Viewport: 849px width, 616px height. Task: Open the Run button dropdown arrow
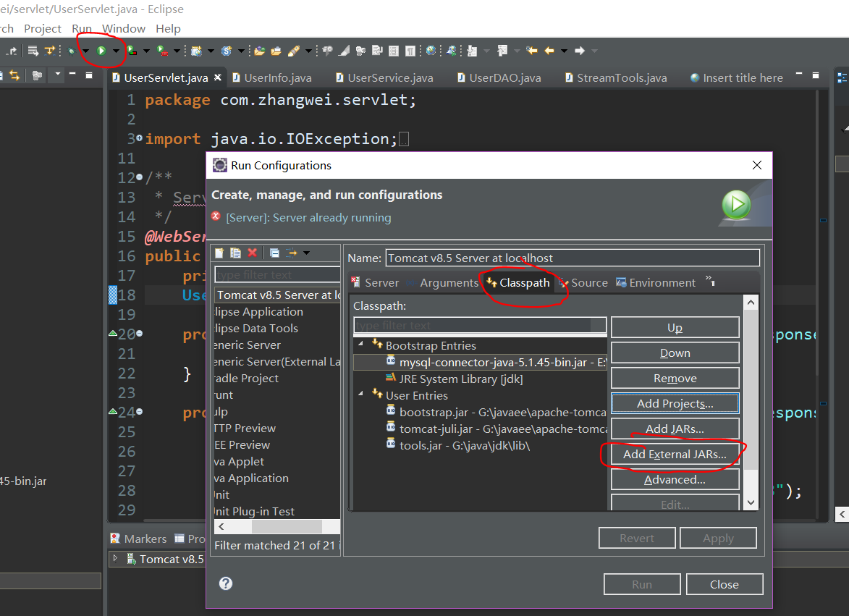tap(115, 51)
